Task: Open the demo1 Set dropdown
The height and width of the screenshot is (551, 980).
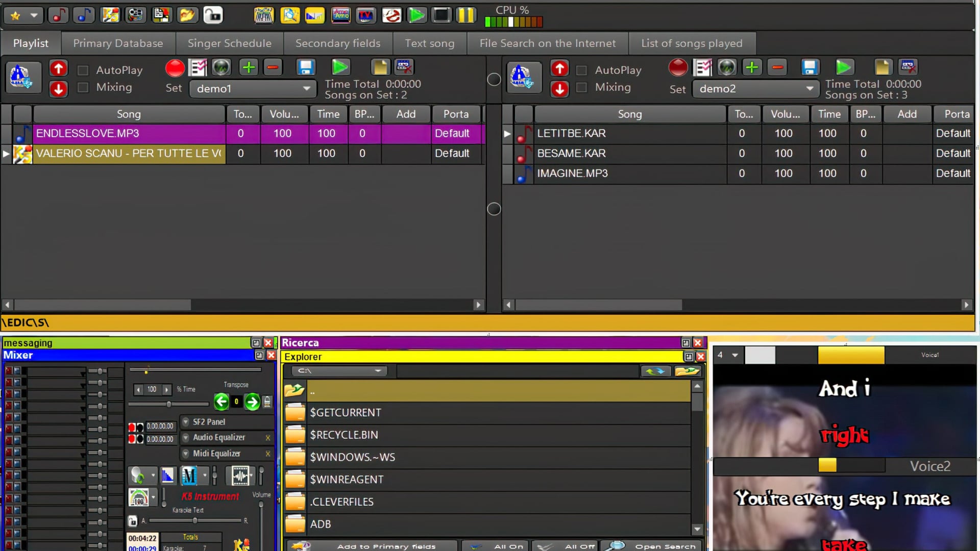Action: point(306,88)
